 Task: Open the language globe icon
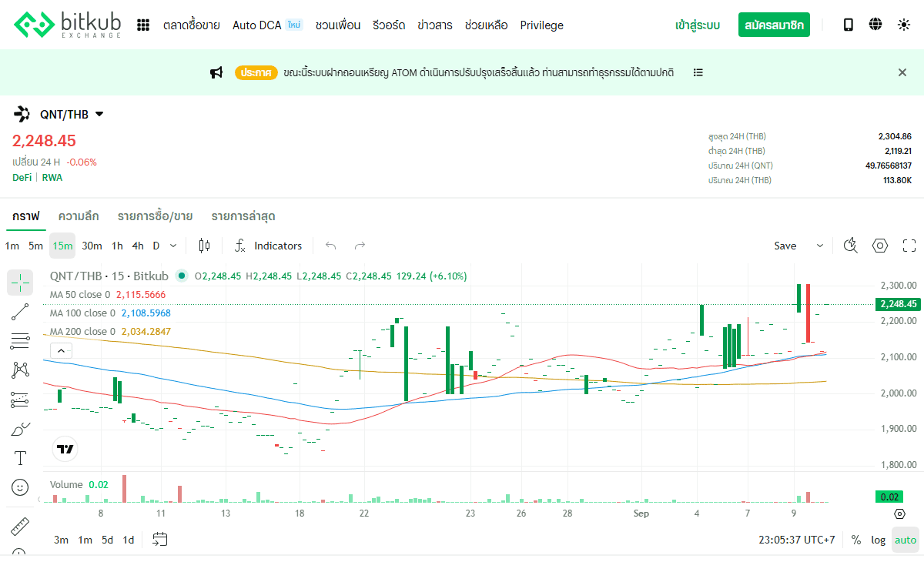(875, 25)
